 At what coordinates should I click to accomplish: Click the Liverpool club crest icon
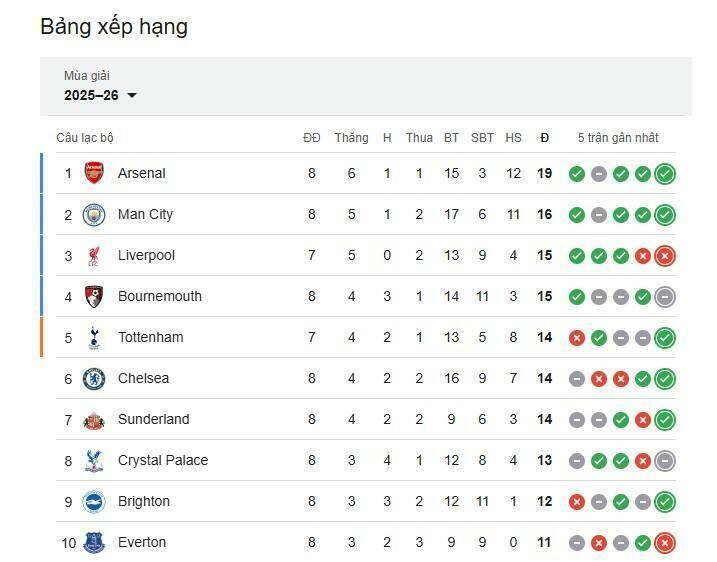(x=94, y=255)
